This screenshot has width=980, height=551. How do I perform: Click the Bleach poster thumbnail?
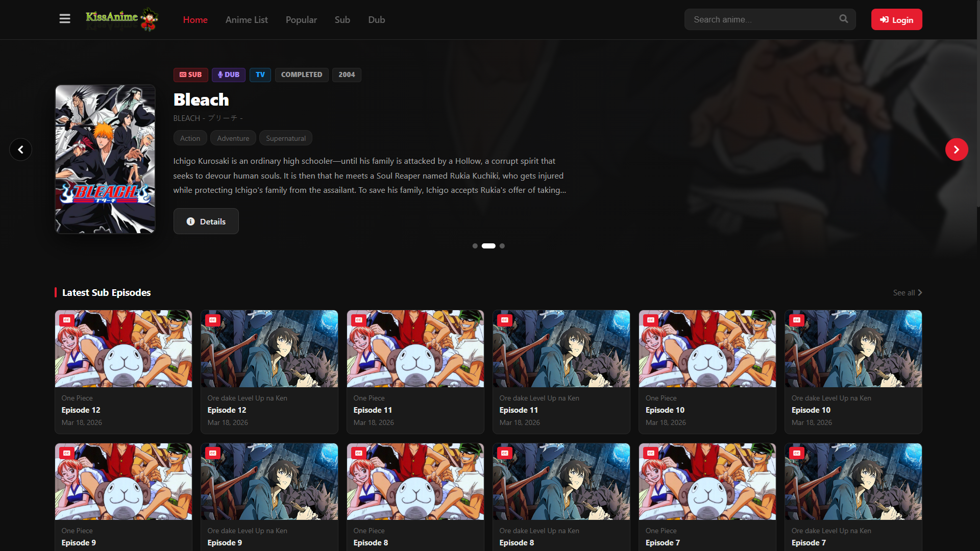tap(105, 159)
